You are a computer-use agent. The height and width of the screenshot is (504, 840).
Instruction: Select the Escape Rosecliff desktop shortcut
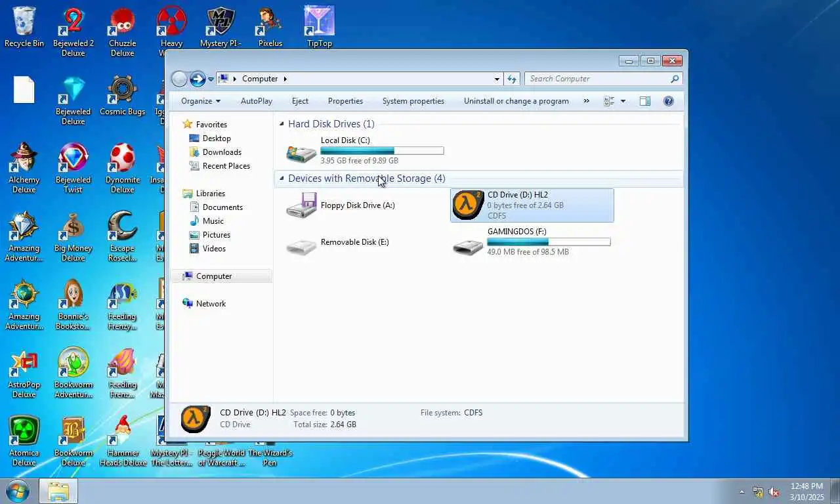122,236
